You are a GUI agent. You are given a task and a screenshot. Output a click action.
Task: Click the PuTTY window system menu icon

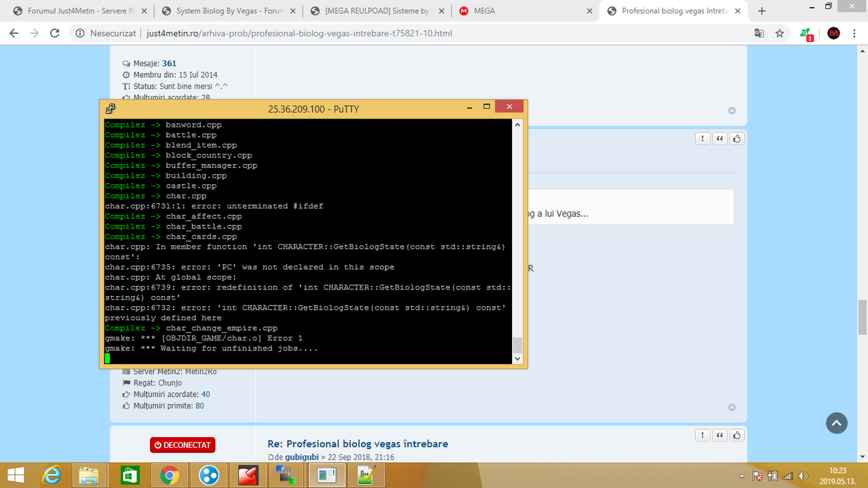coord(110,108)
